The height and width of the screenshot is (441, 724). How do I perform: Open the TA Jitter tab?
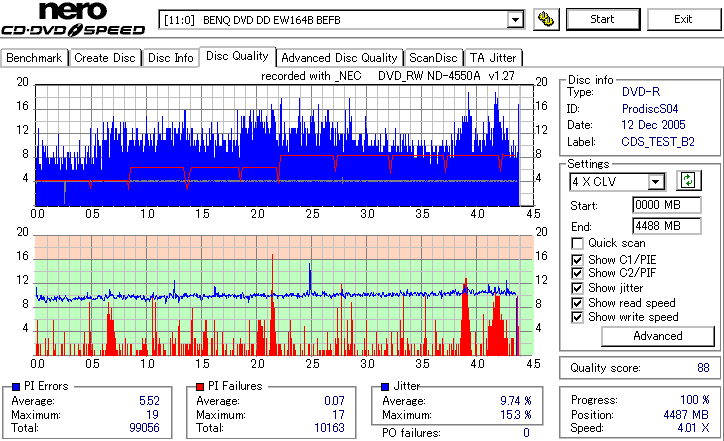click(x=493, y=58)
